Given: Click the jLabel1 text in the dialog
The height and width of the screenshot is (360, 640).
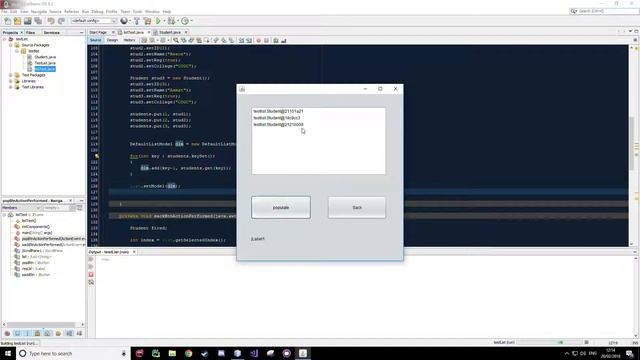Looking at the screenshot, I should [258, 239].
